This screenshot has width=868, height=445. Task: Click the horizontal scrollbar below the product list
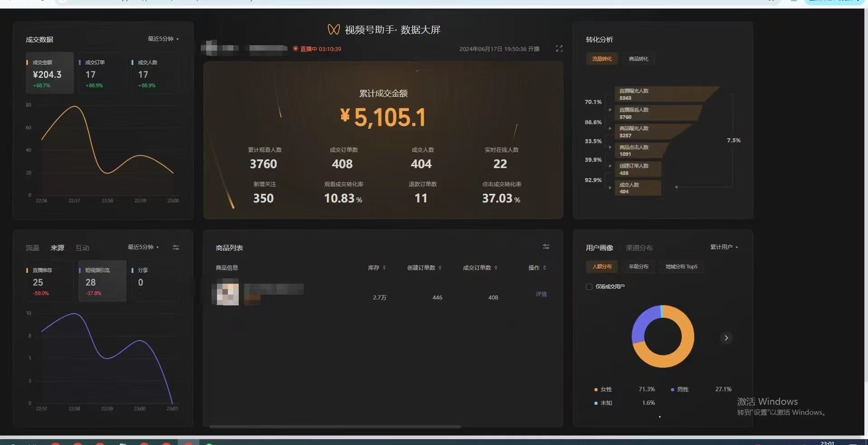click(335, 425)
